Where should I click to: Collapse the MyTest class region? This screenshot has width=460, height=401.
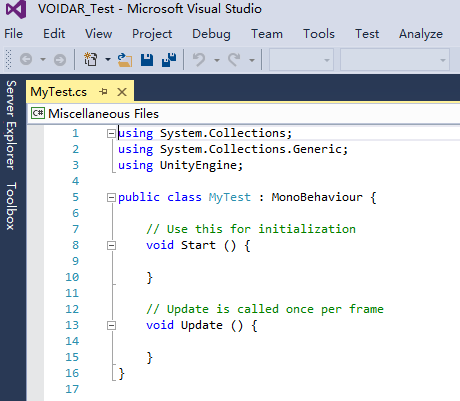click(x=111, y=198)
